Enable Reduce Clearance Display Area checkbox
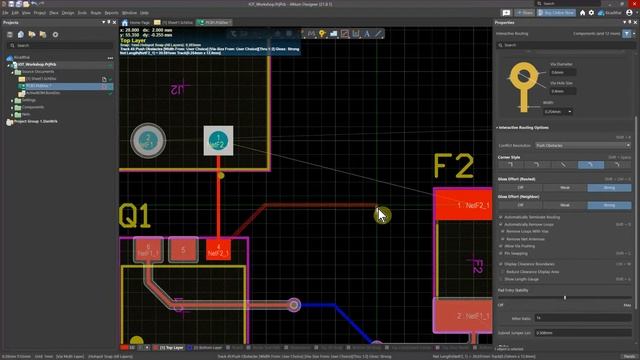Viewport: 640px width, 360px height. pos(503,271)
